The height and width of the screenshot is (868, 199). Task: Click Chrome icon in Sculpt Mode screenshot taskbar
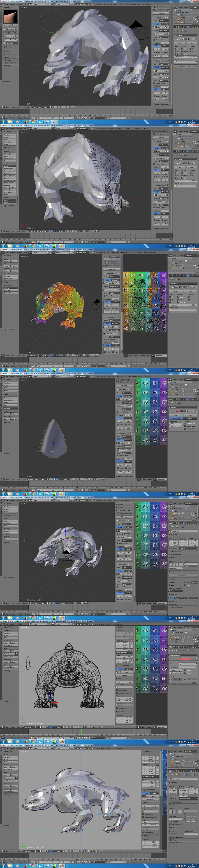click(x=32, y=122)
